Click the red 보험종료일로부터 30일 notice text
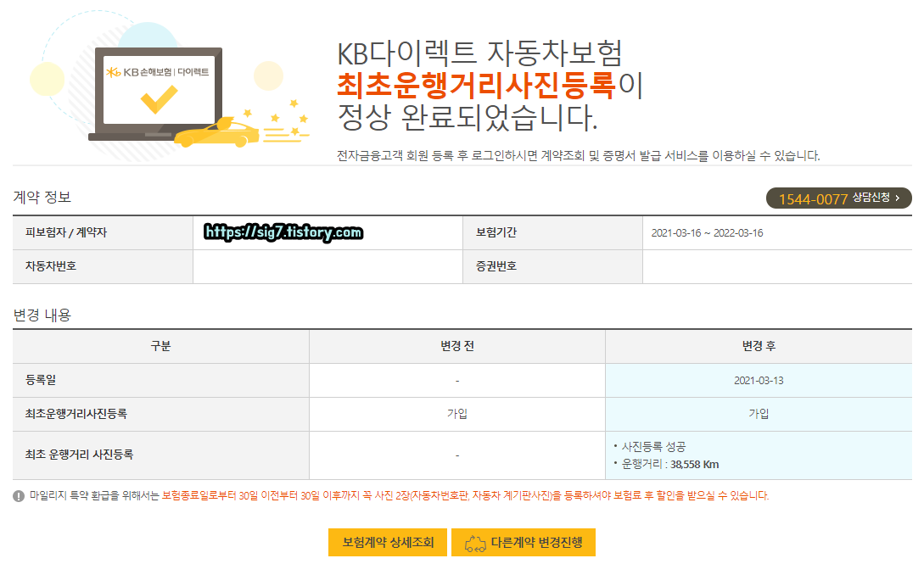 [465, 495]
